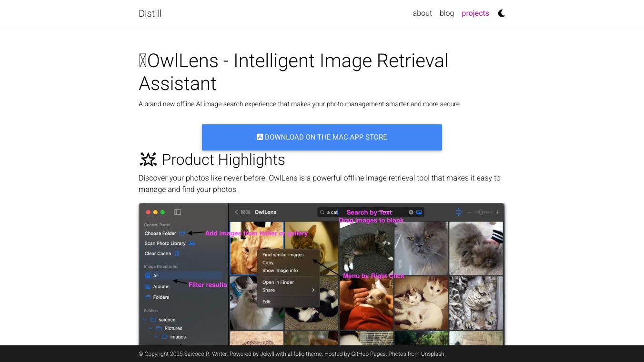Select the gray Persian cat thumbnail
Viewport: 644px width, 362px height.
coord(421,248)
